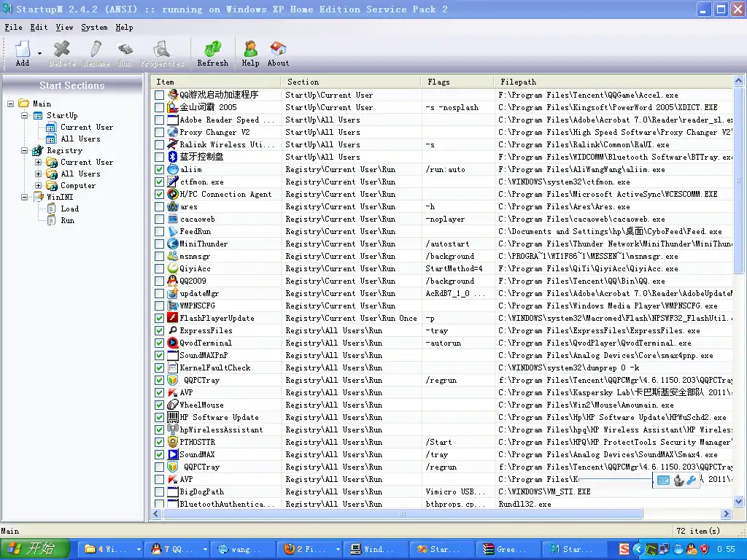Collapse the WinINI tree node
The image size is (747, 560).
click(x=24, y=197)
